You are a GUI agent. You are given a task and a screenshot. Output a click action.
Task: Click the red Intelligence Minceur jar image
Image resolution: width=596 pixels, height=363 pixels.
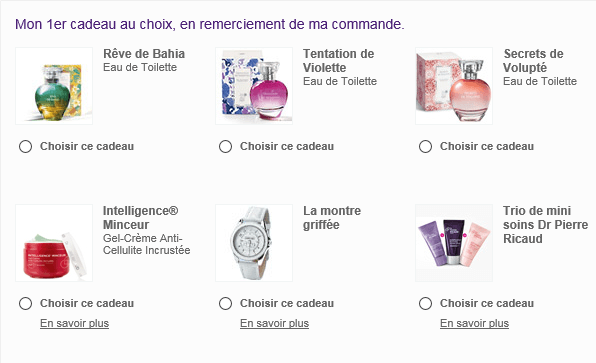click(x=54, y=243)
